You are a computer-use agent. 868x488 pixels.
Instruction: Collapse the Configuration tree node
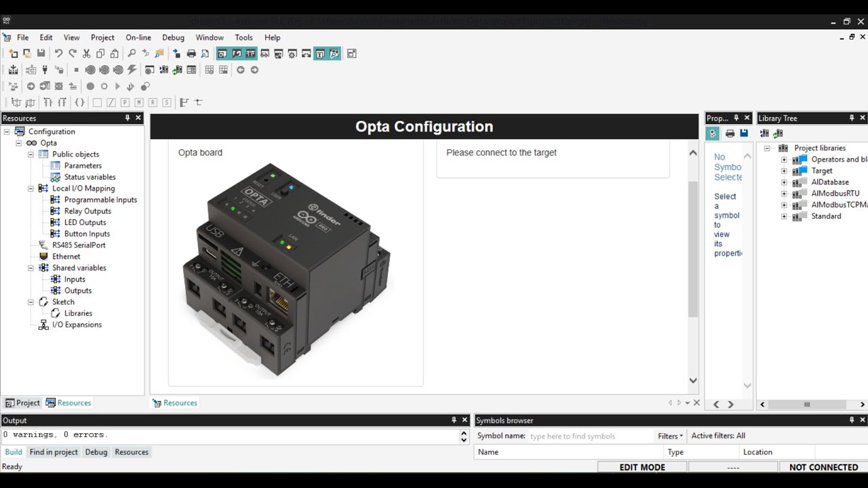(x=7, y=131)
